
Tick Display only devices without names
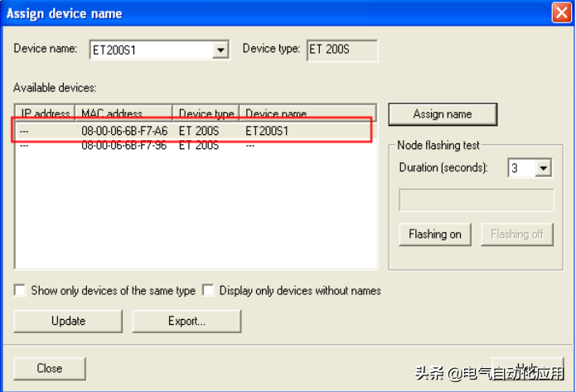point(209,291)
